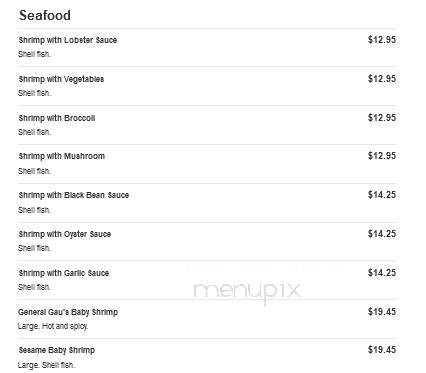The image size is (426, 373).
Task: Click $19.45 price for Sesame Baby Shrimp
Action: point(382,350)
